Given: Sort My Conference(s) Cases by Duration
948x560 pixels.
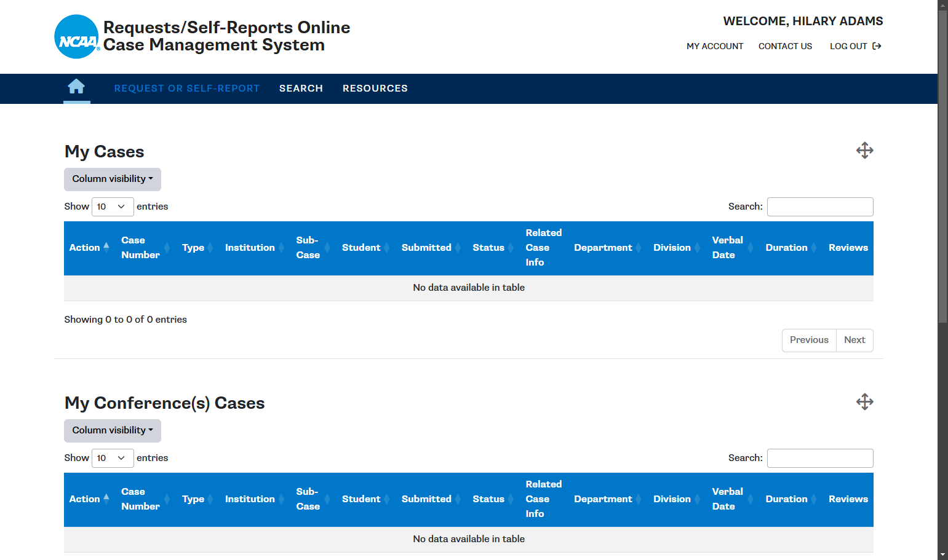Looking at the screenshot, I should pos(791,499).
